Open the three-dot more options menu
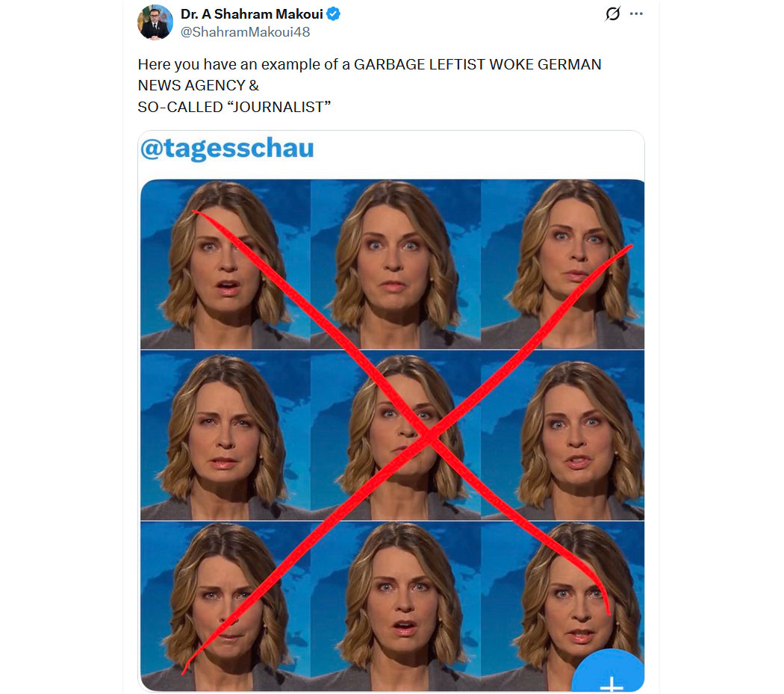Screen dimensions: 784x694 tap(636, 13)
